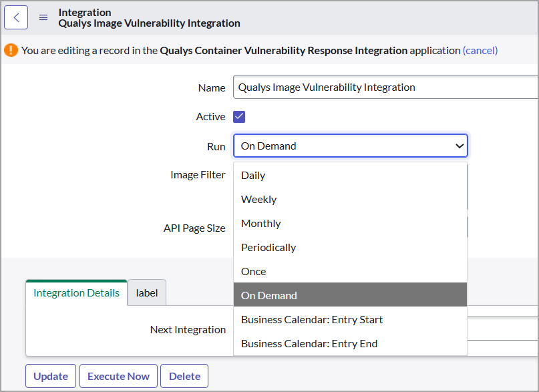Pick the Periodically option

click(x=268, y=247)
